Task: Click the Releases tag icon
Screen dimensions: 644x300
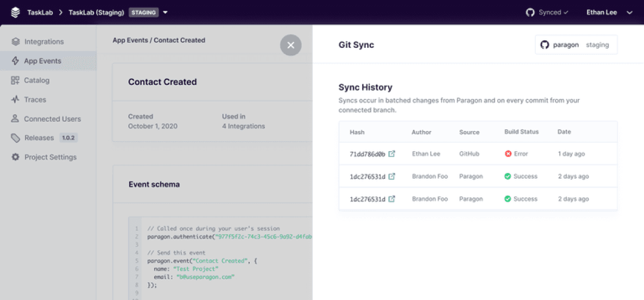Action: (x=15, y=138)
